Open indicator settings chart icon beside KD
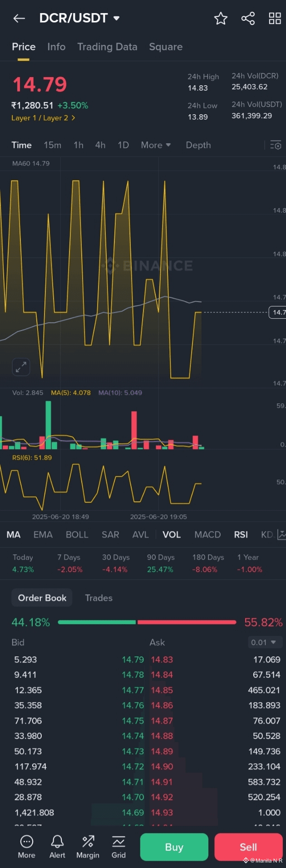286x868 pixels. pyautogui.click(x=281, y=535)
